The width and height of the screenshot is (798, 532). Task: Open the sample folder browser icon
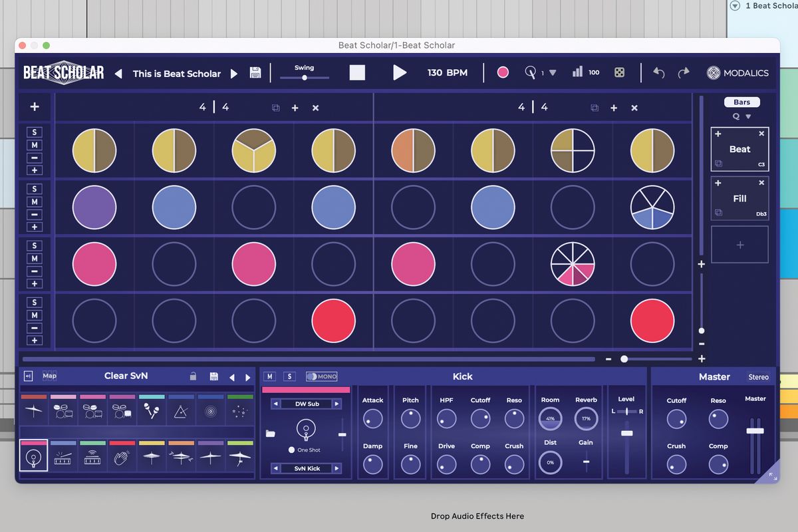(x=270, y=434)
